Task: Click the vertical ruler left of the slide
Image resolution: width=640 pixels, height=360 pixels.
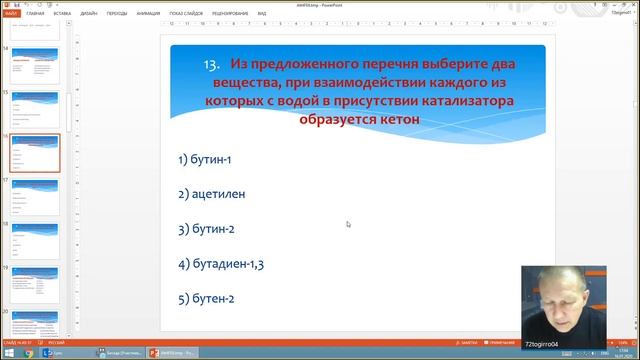Action: pyautogui.click(x=77, y=182)
